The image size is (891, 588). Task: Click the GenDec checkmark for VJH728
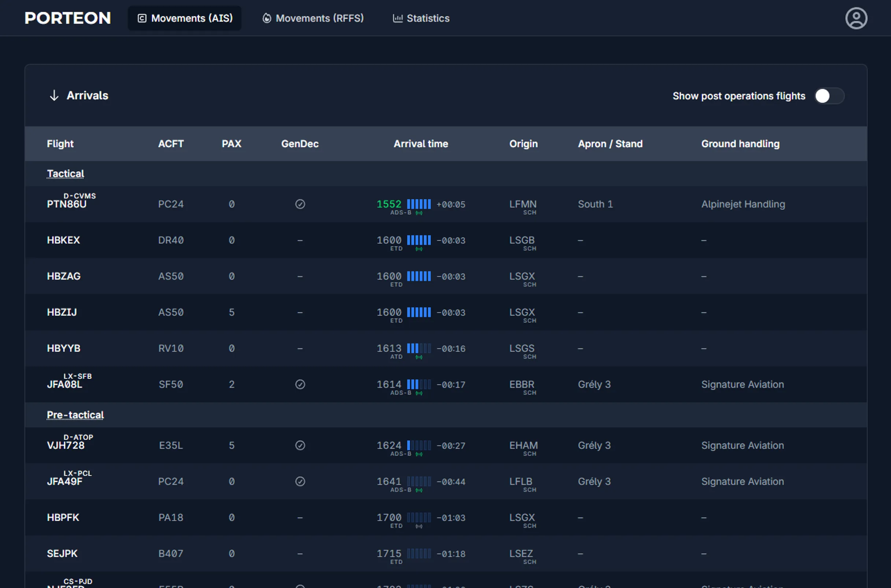tap(300, 445)
